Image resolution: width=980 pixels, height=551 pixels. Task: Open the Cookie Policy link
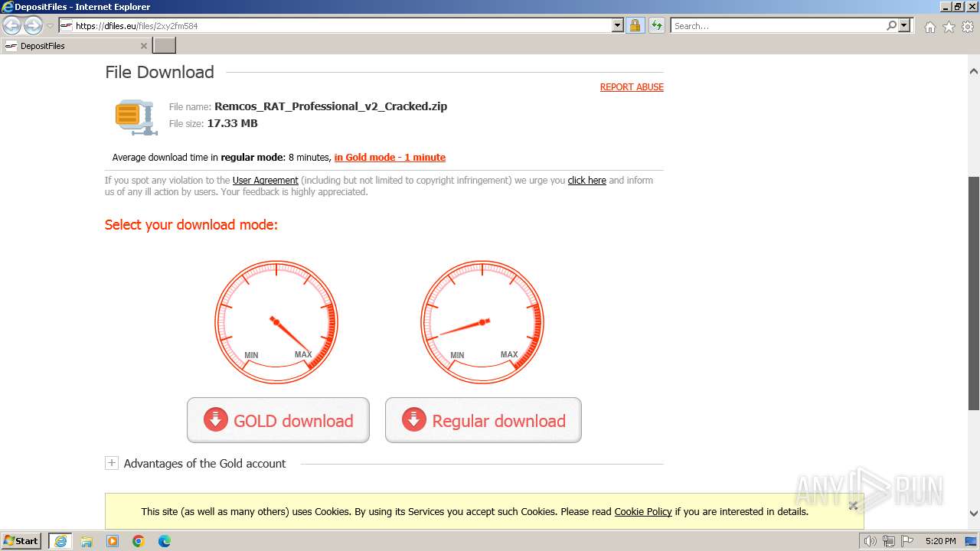[x=643, y=511]
